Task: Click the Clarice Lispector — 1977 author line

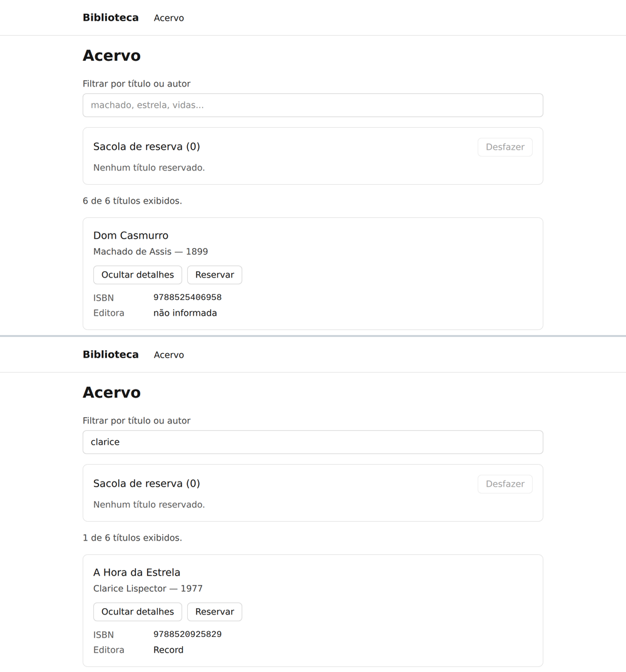Action: click(x=148, y=589)
